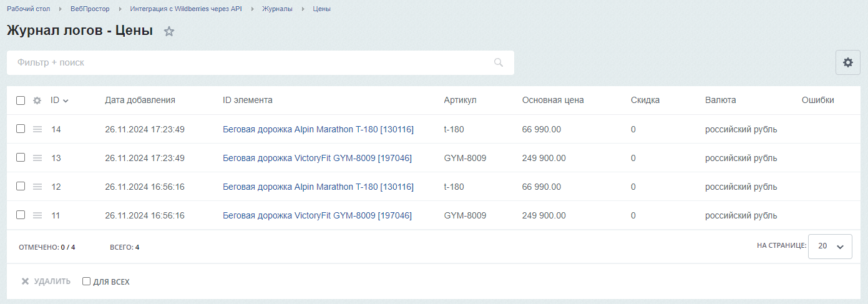The width and height of the screenshot is (868, 304).
Task: Click 'Всего: 4' total counter
Action: [x=124, y=247]
